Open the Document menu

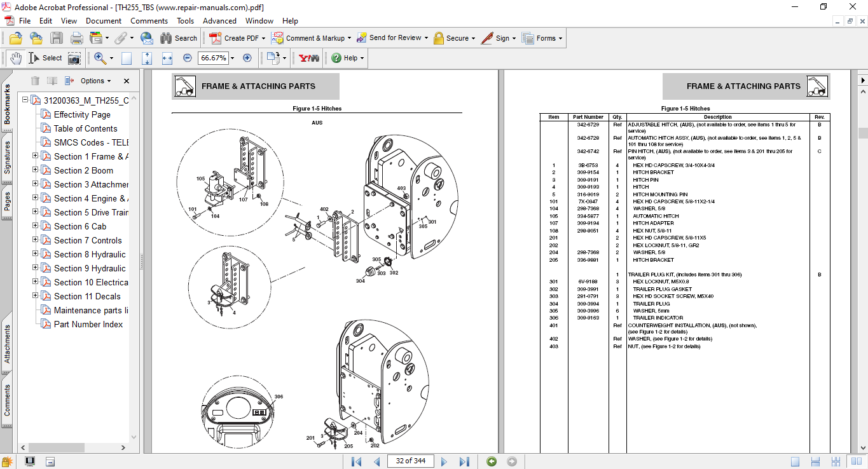[x=103, y=21]
